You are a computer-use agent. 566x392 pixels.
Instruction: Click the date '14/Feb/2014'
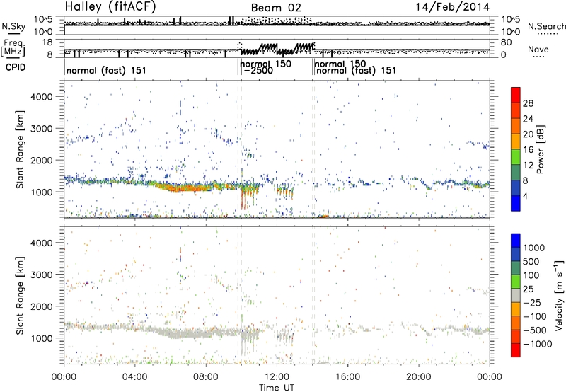coord(452,7)
